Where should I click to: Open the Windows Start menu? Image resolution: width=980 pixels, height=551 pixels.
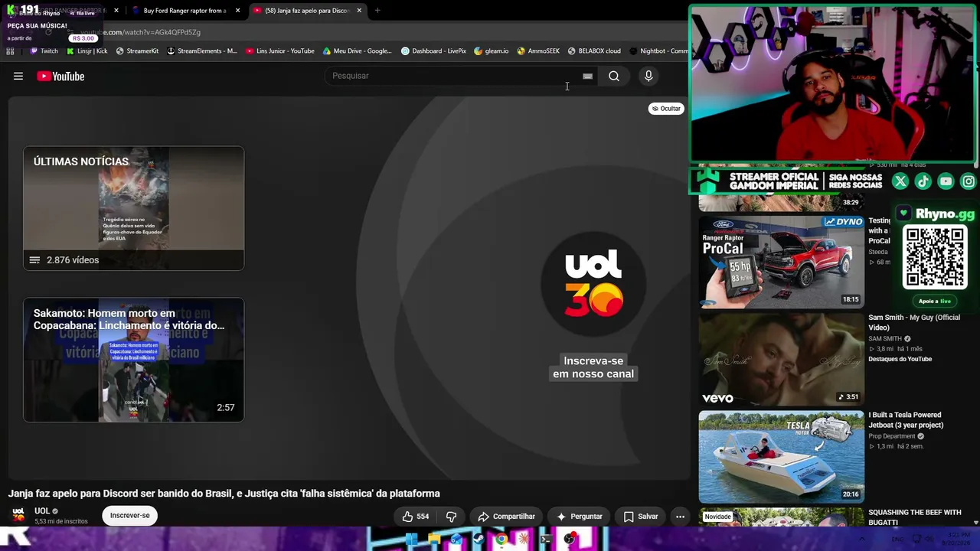[411, 540]
